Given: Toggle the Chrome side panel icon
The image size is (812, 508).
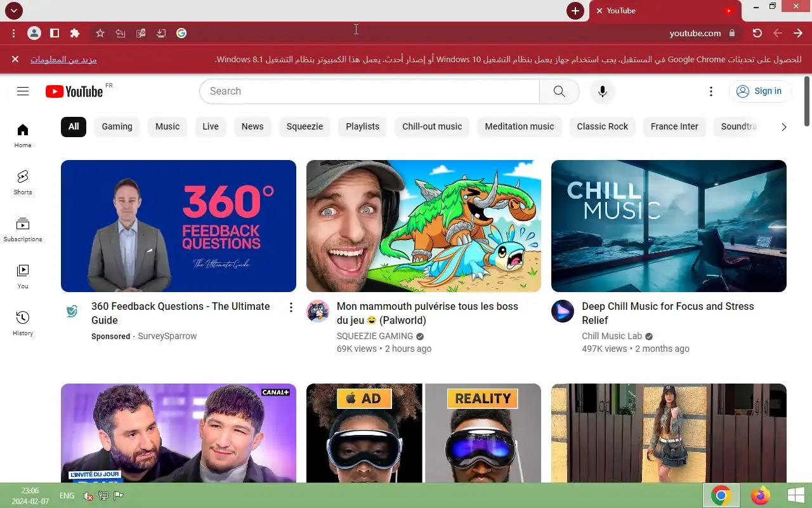Looking at the screenshot, I should [55, 33].
